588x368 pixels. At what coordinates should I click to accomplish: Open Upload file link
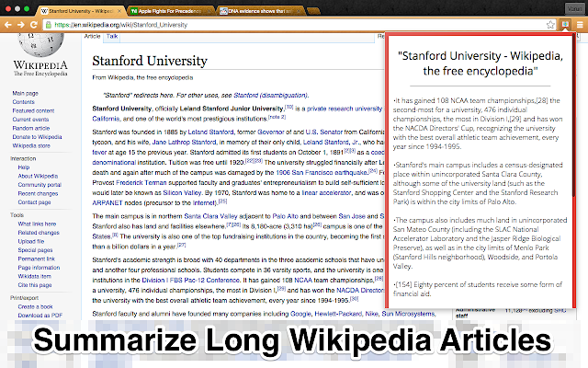coord(30,241)
